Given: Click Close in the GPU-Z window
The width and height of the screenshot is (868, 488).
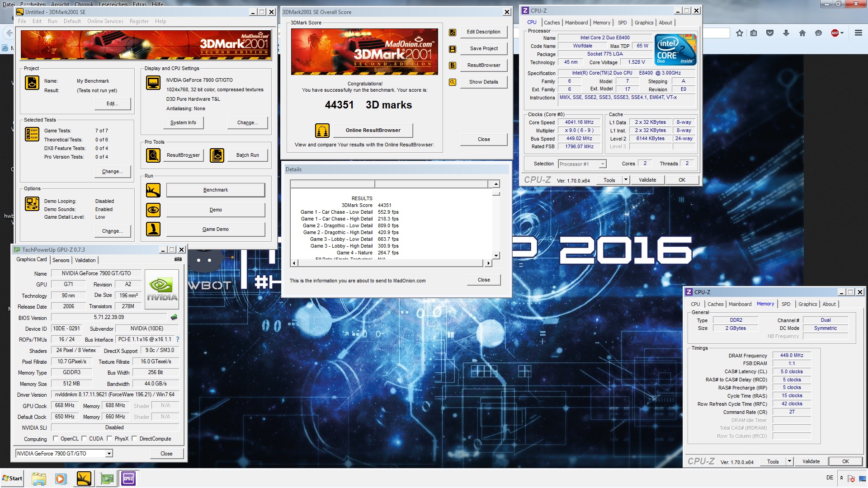Looking at the screenshot, I should tap(166, 454).
